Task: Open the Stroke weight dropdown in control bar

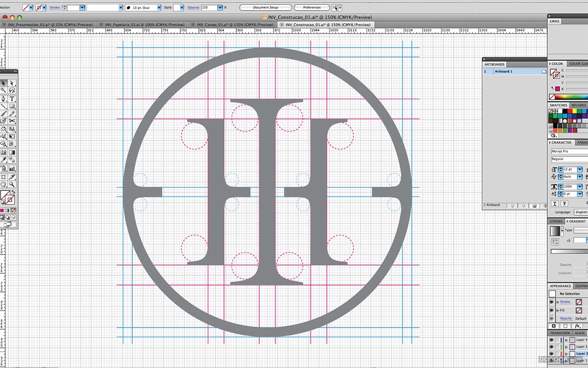Action: (82, 8)
